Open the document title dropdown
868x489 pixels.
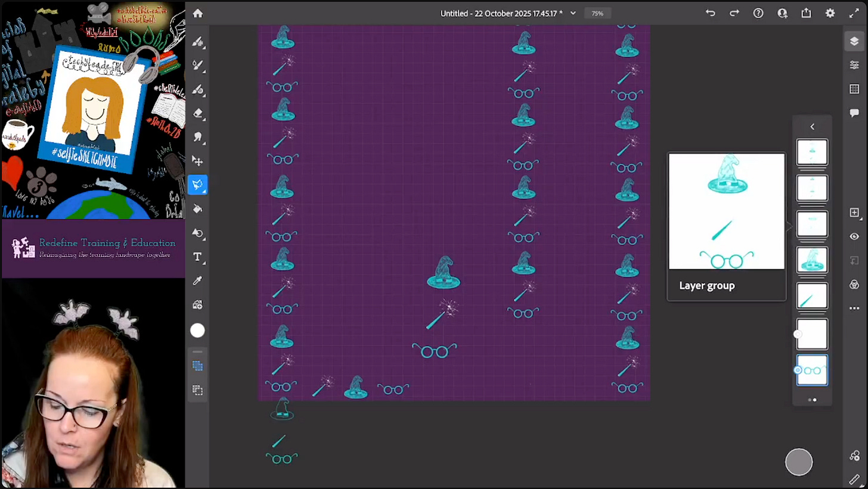(x=572, y=13)
